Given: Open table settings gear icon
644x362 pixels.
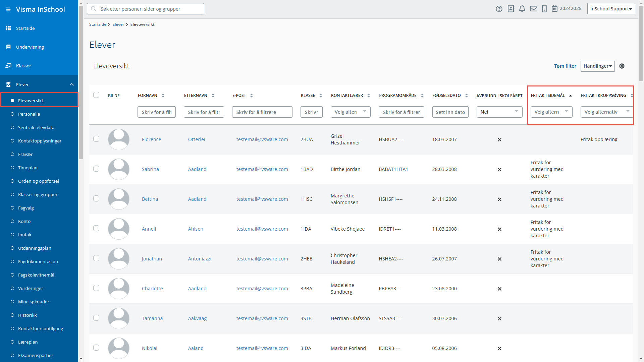Looking at the screenshot, I should (x=622, y=66).
